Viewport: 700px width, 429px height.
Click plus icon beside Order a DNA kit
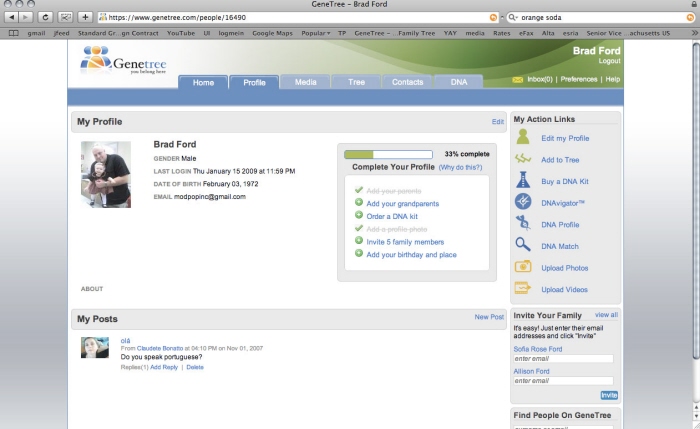pyautogui.click(x=358, y=215)
